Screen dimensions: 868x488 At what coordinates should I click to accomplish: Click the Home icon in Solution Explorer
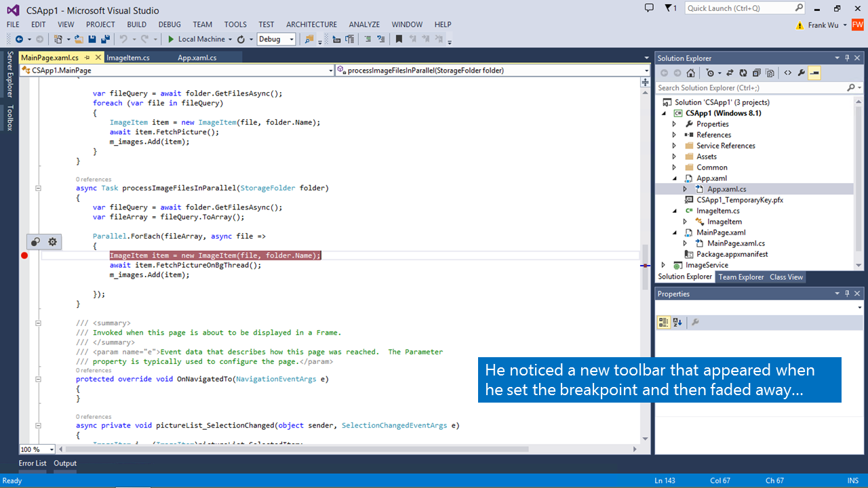tap(690, 73)
